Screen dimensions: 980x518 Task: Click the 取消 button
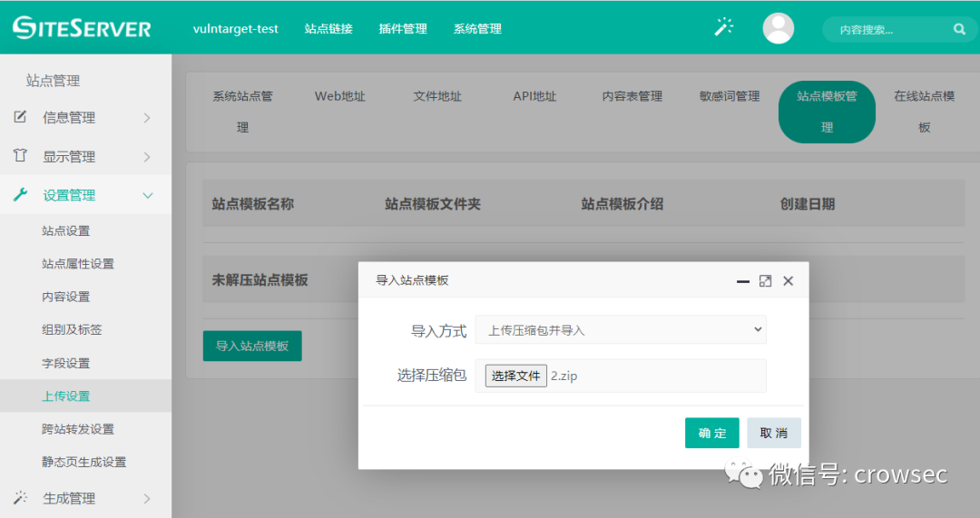[x=774, y=433]
